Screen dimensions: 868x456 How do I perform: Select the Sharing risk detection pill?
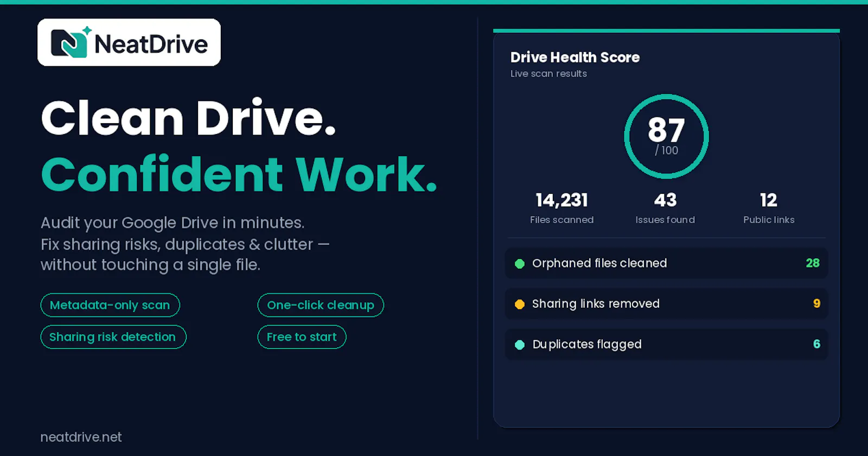(113, 337)
